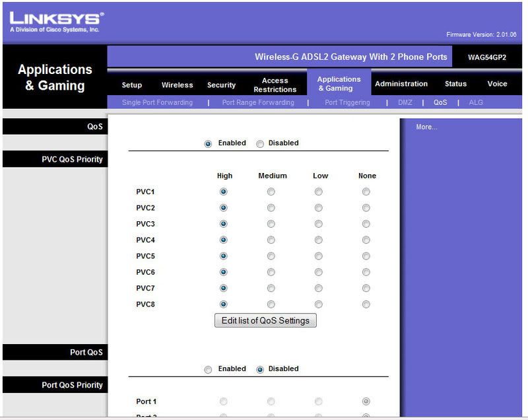Select Enabled for Port QoS
This screenshot has width=528, height=420.
point(208,370)
